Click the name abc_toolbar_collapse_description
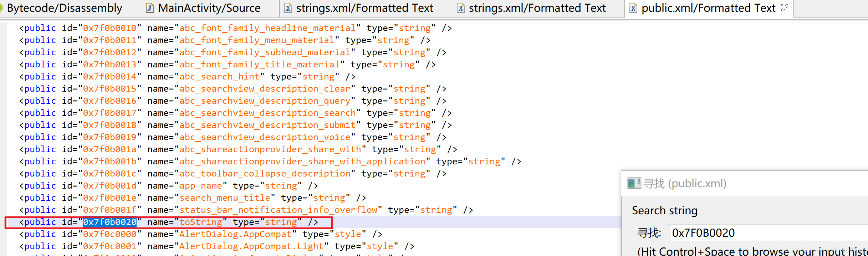Image resolution: width=868 pixels, height=256 pixels. 265,174
